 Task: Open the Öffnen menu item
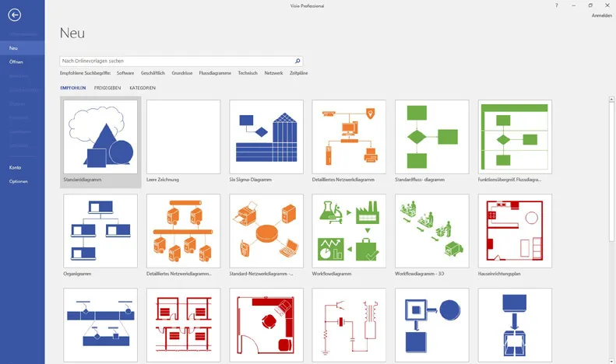click(16, 61)
